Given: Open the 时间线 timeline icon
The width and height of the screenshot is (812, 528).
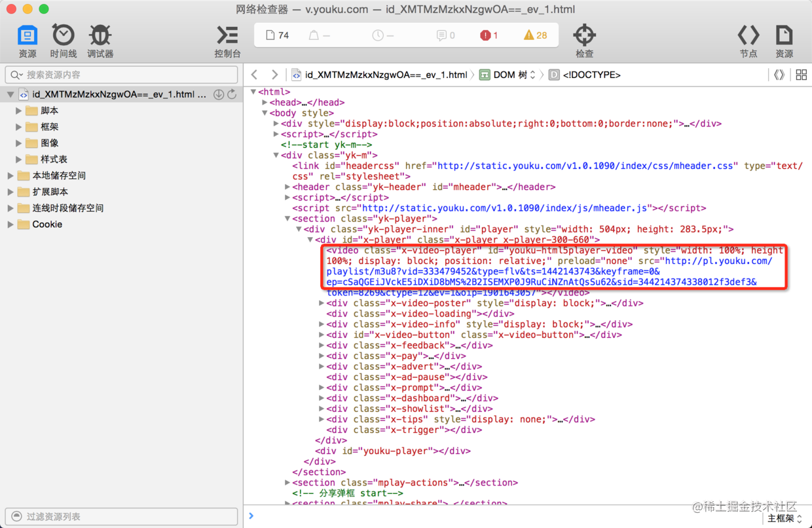Looking at the screenshot, I should 64,41.
